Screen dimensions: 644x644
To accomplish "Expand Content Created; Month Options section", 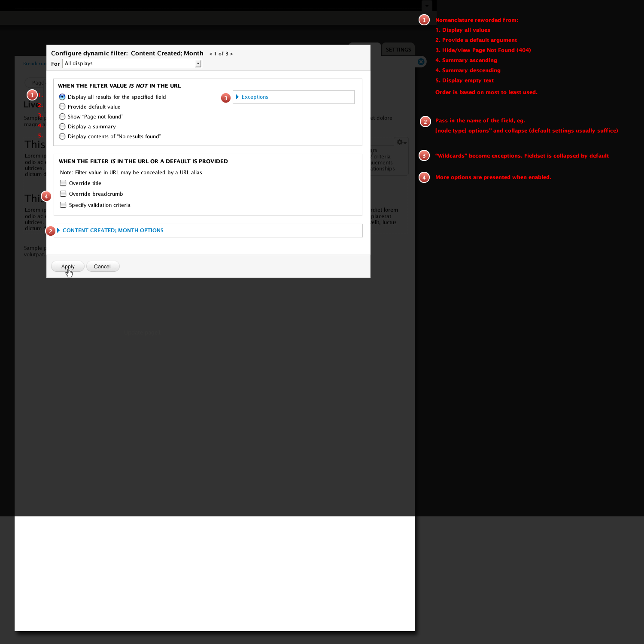I will 113,231.
